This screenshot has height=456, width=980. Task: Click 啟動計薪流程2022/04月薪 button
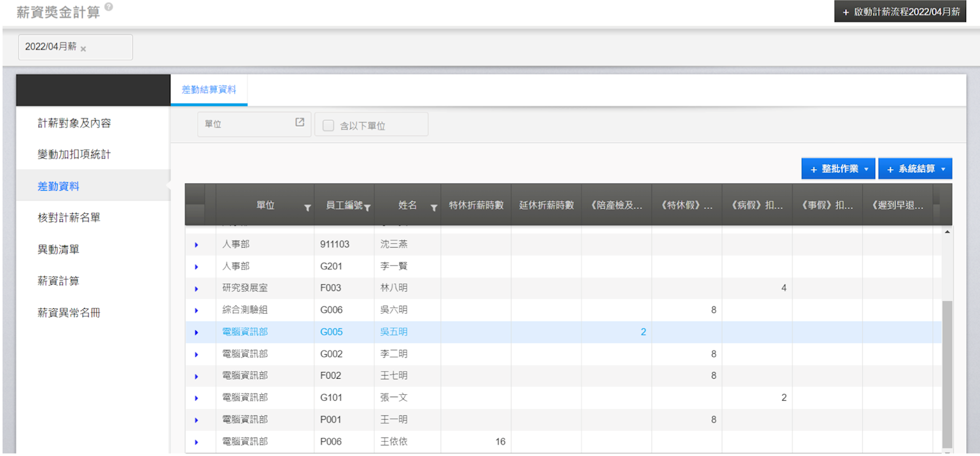coord(900,12)
